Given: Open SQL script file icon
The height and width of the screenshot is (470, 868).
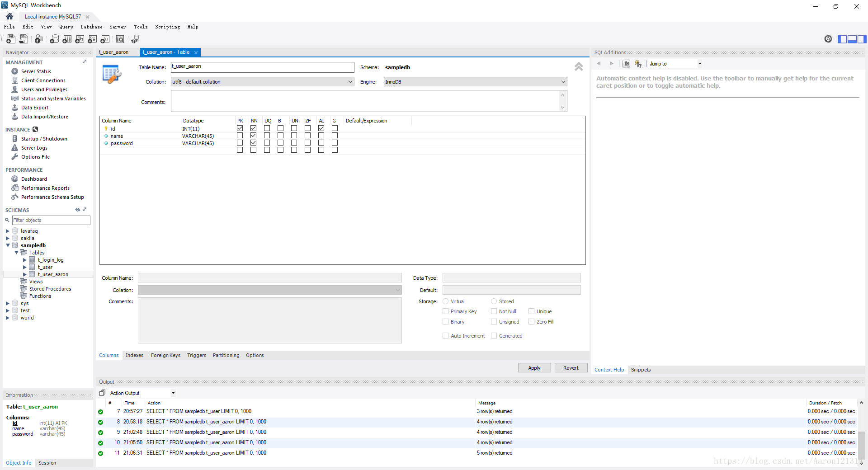Looking at the screenshot, I should 24,39.
